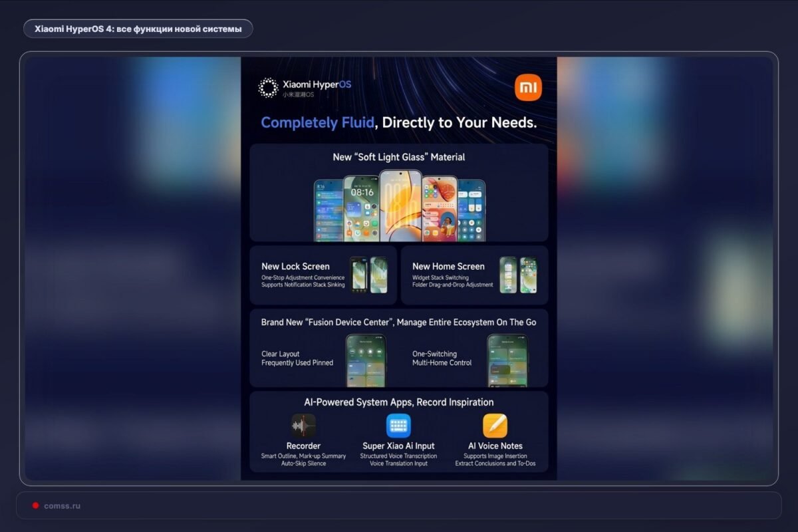The width and height of the screenshot is (798, 532).
Task: Click the Recorder app waveform icon
Action: [303, 426]
